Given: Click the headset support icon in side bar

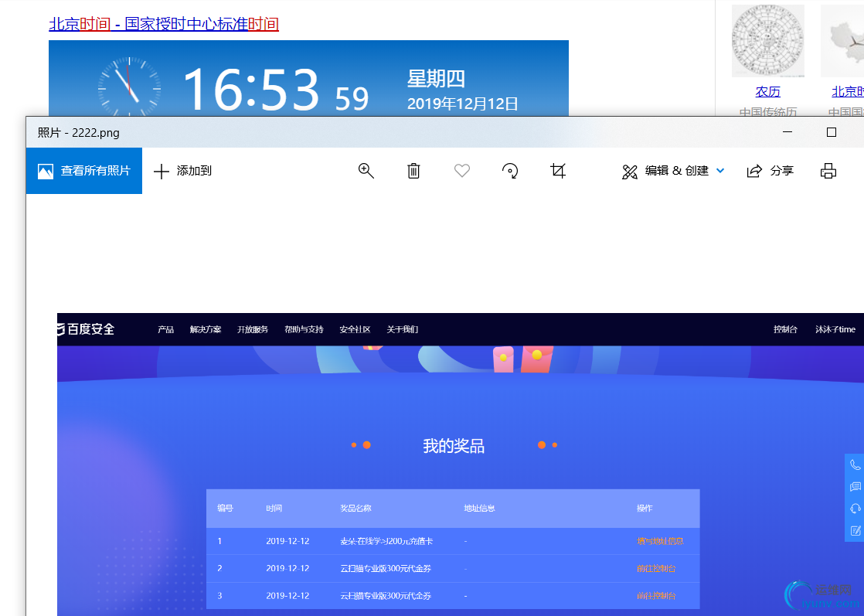Looking at the screenshot, I should click(855, 509).
